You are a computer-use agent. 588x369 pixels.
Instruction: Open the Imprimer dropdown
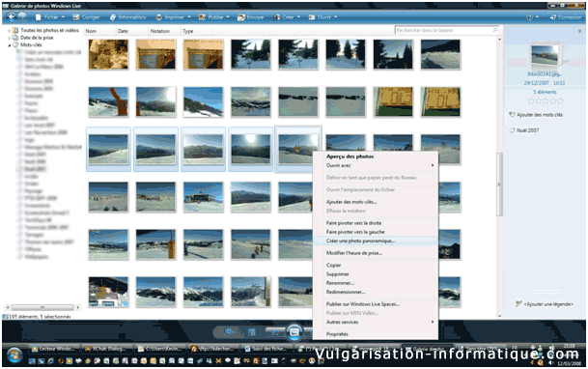(173, 17)
